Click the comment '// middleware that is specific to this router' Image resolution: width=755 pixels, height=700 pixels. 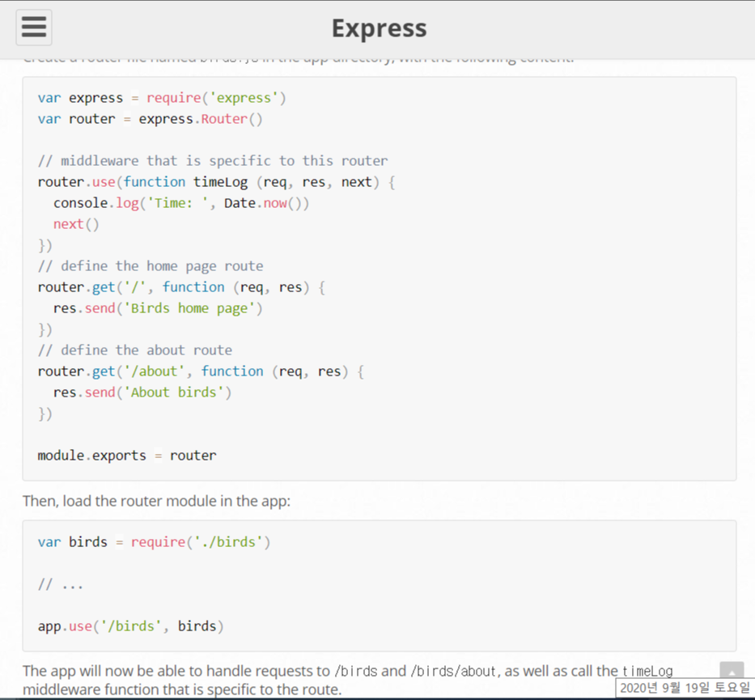coord(213,161)
